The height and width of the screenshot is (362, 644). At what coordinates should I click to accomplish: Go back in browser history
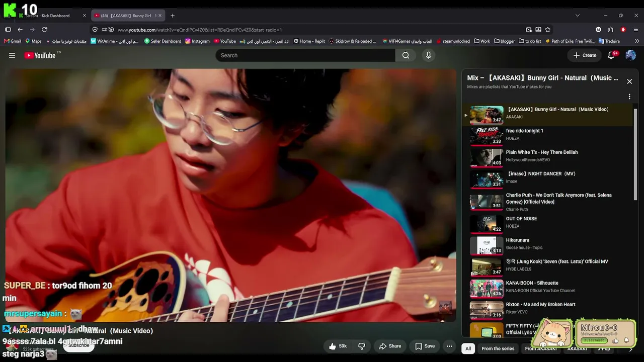pos(20,30)
